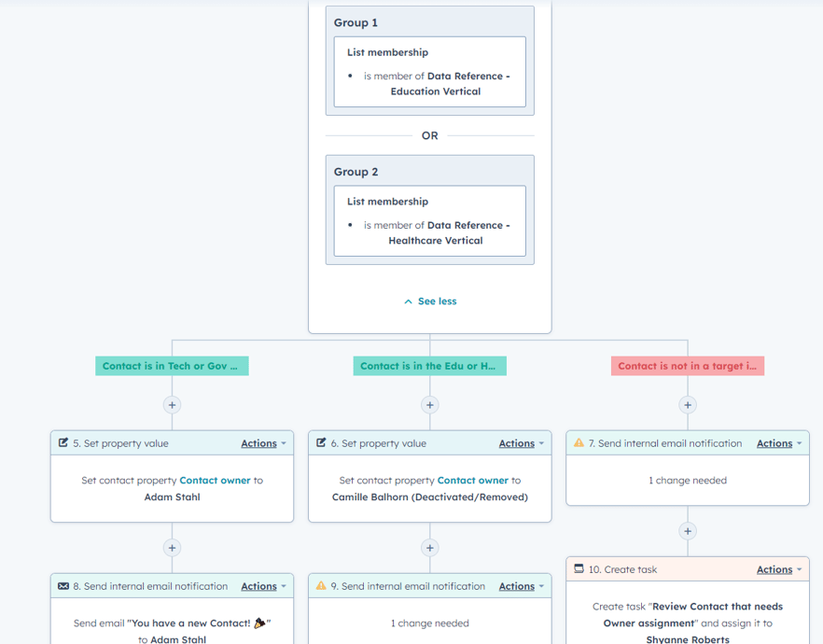Click the plus button below step 6

pos(429,548)
